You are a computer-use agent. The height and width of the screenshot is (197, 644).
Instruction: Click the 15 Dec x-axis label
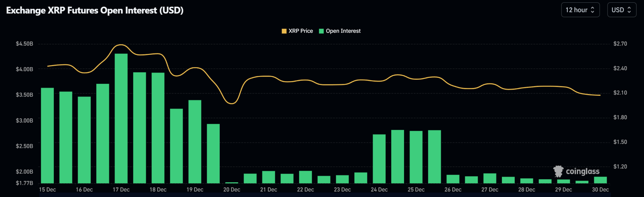47,190
